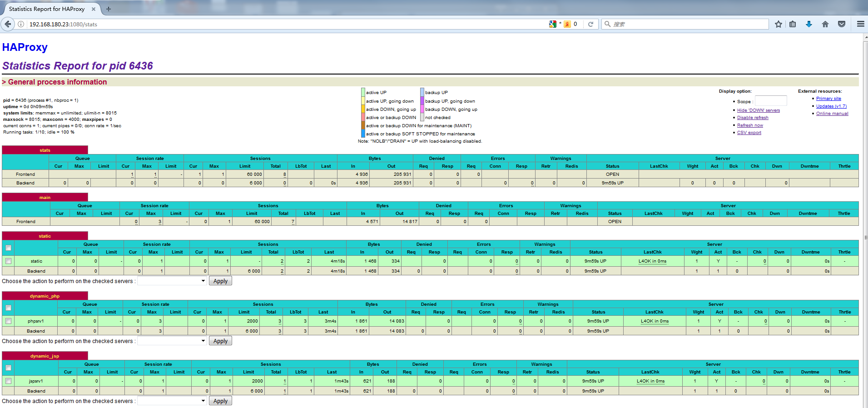Click L4OK in 0ms in the phpsrv1 row
This screenshot has width=868, height=408.
[655, 321]
